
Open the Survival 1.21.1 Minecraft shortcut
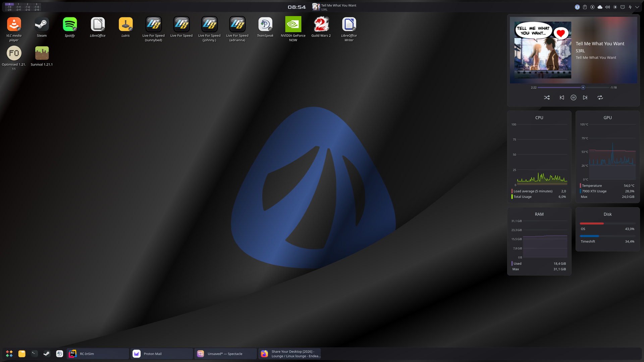pos(42,56)
